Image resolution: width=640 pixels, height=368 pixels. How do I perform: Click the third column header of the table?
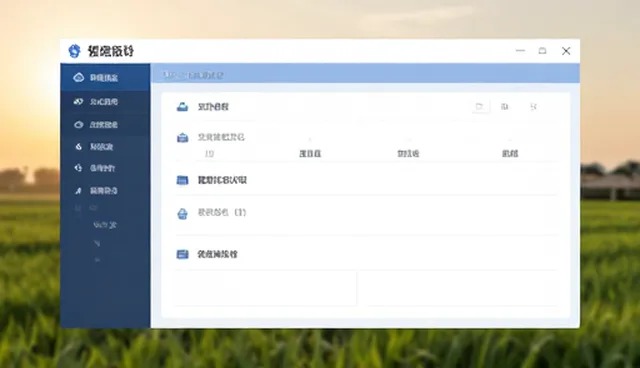coord(408,154)
